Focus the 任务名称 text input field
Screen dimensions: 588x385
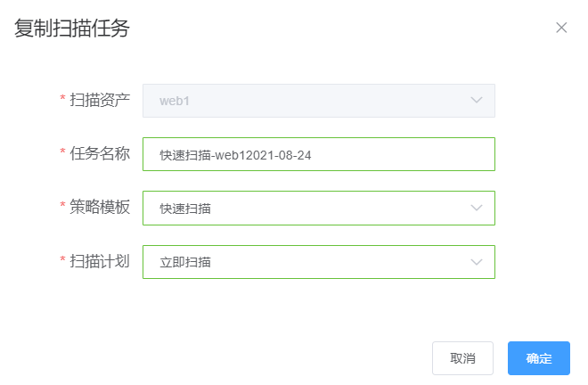click(x=401, y=154)
